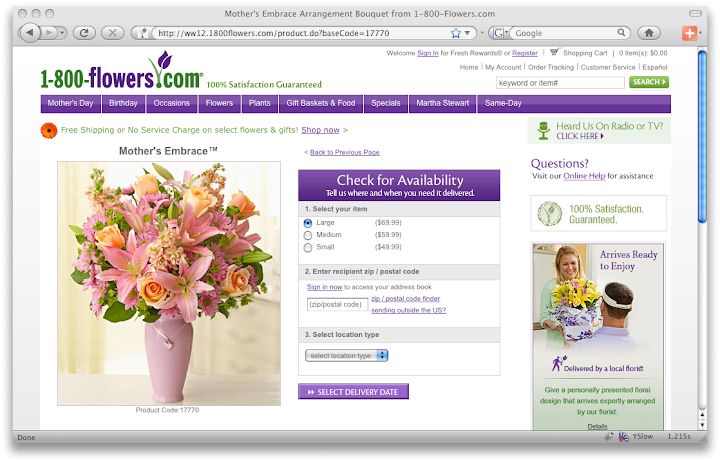Click the keyword or item# search field

[x=560, y=83]
